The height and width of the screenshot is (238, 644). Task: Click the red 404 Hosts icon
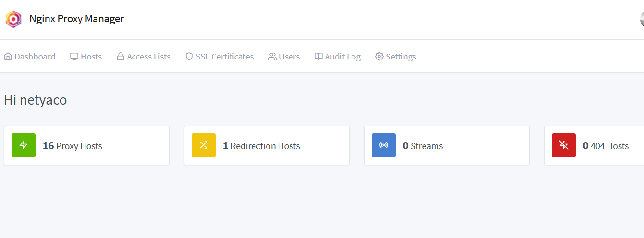click(x=564, y=145)
